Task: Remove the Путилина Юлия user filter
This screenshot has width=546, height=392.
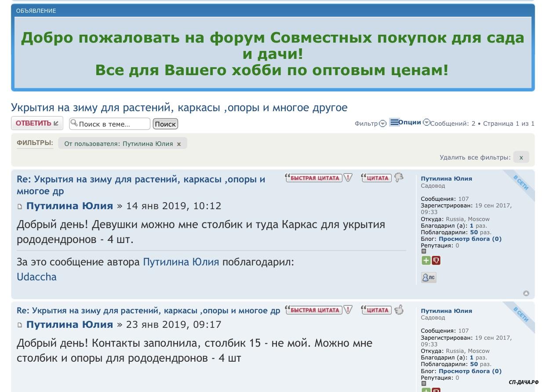Action: pos(179,144)
